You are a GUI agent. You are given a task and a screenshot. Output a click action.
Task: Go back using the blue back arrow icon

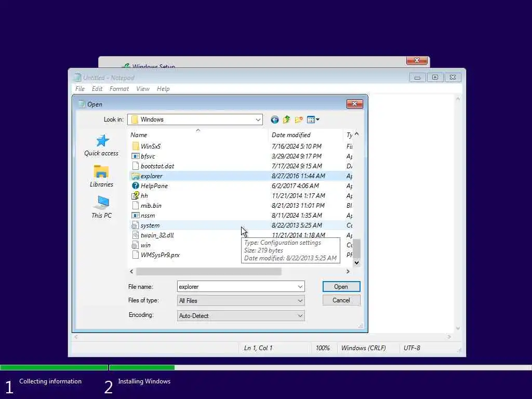pos(274,119)
